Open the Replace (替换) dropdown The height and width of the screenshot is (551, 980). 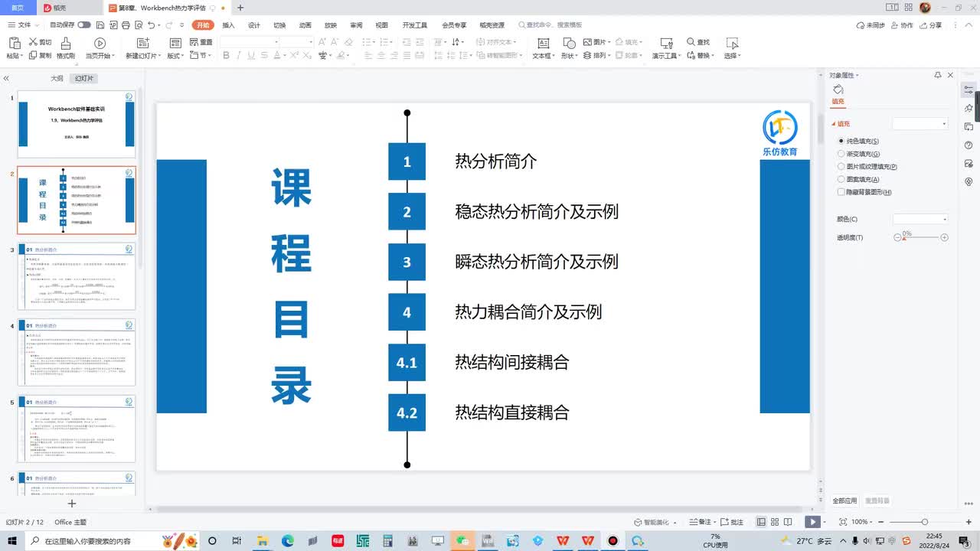click(702, 56)
